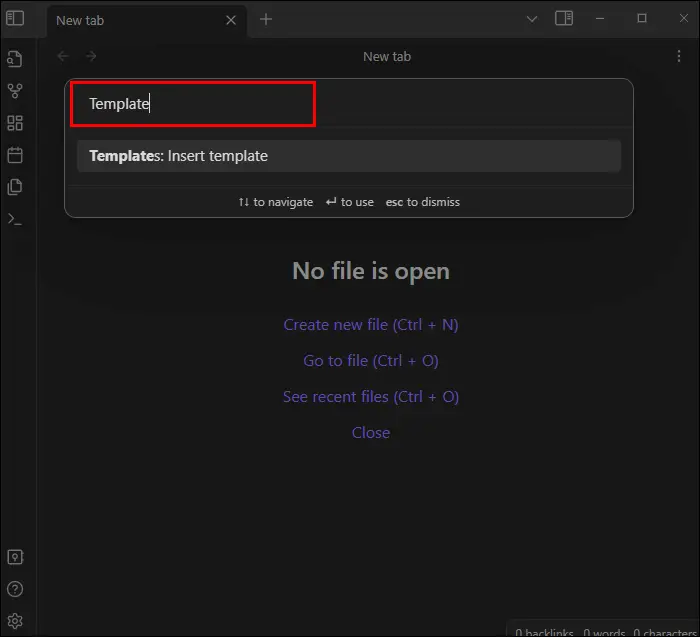Click the New tab view title
Viewport: 700px width, 637px height.
[387, 57]
